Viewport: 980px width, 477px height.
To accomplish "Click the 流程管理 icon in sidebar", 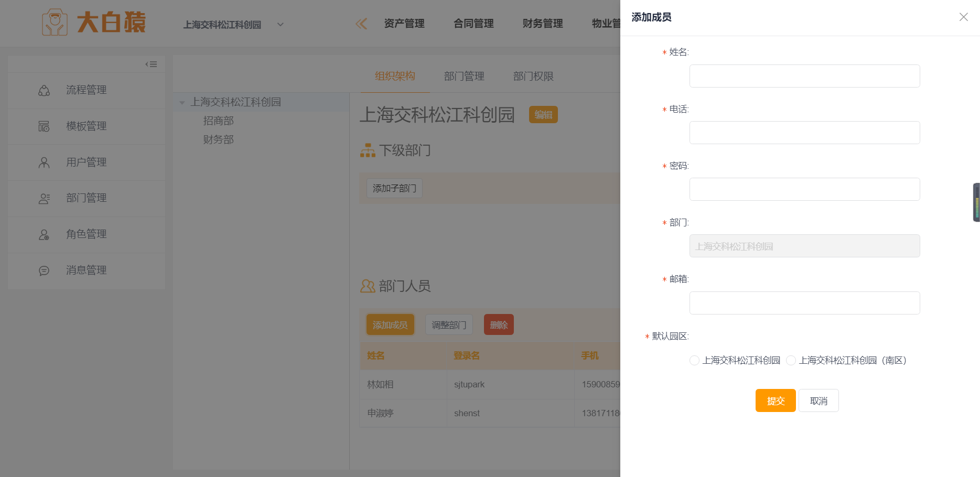I will pos(44,90).
